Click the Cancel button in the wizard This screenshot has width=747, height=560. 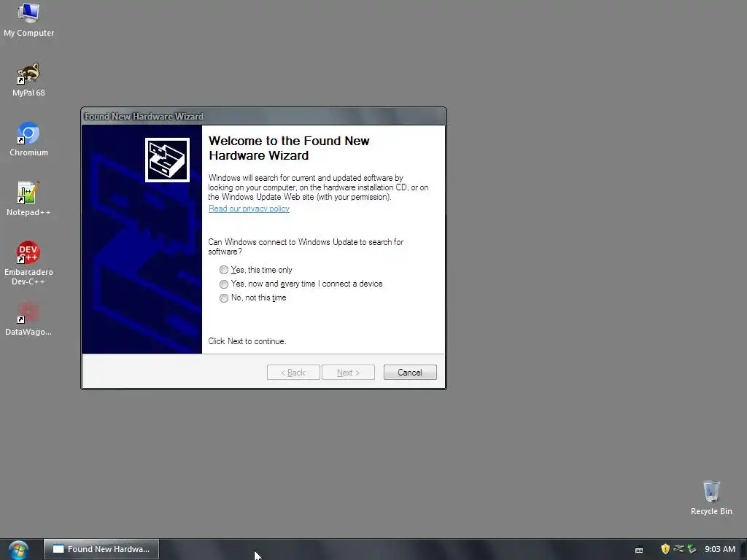[x=410, y=373]
